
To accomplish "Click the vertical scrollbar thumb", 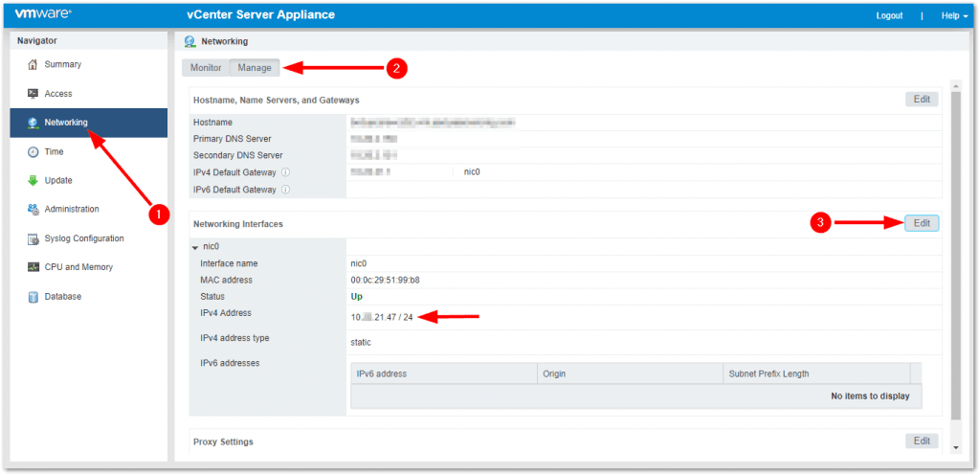I will pyautogui.click(x=956, y=255).
